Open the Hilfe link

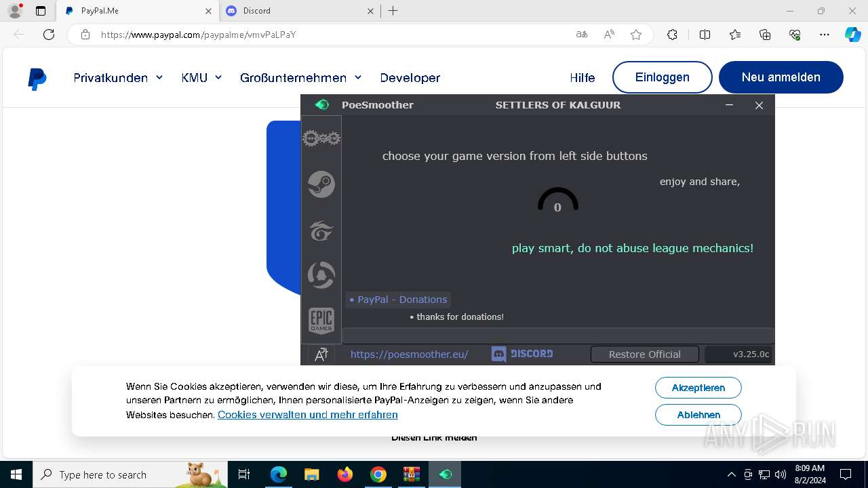click(x=583, y=78)
